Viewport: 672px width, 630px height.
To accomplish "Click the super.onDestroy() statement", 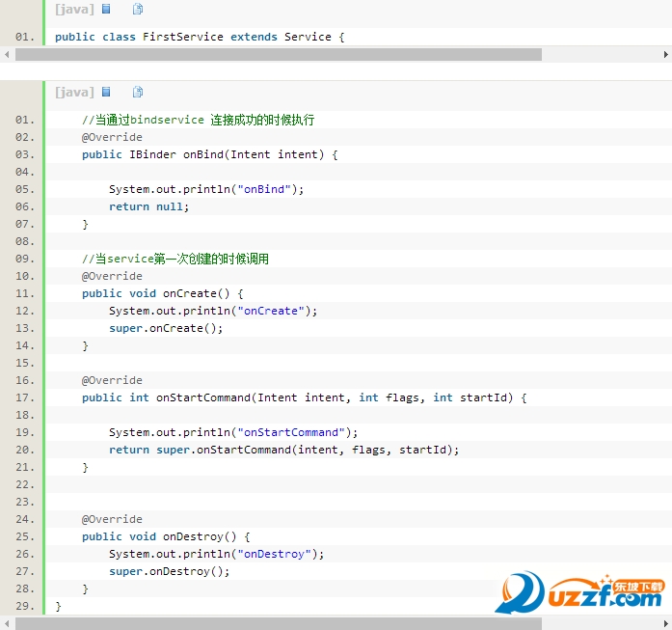I will [x=170, y=571].
